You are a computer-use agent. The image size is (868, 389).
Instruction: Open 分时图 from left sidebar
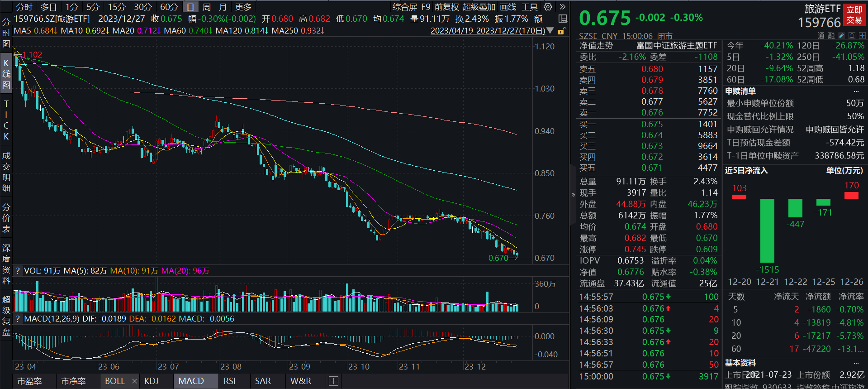6,33
